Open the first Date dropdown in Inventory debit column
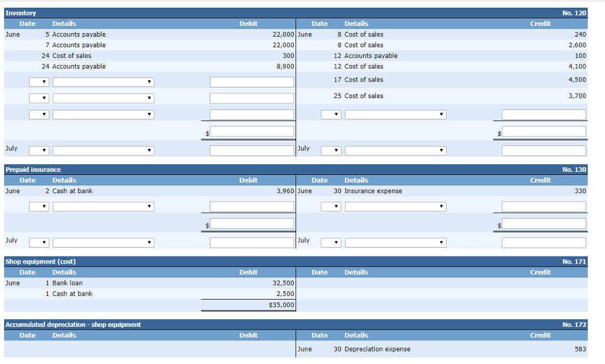Image resolution: width=605 pixels, height=364 pixels. pos(39,82)
